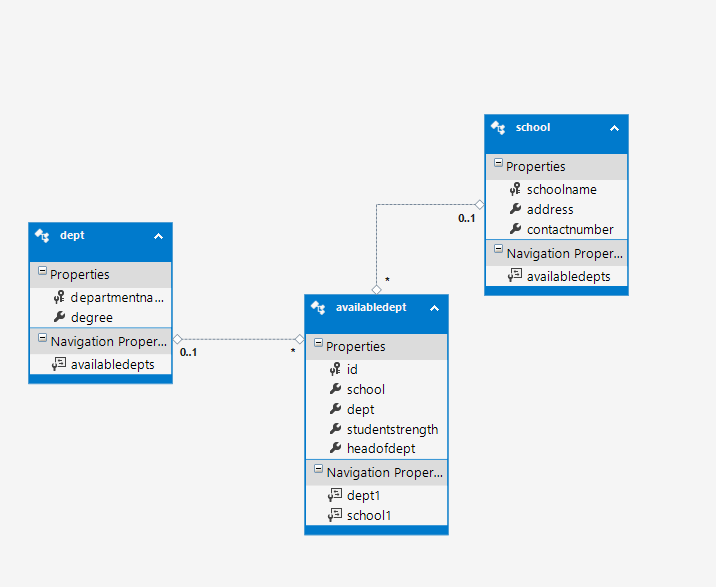Collapse Properties section in school entity
Viewport: 716px width, 587px height.
pos(498,163)
